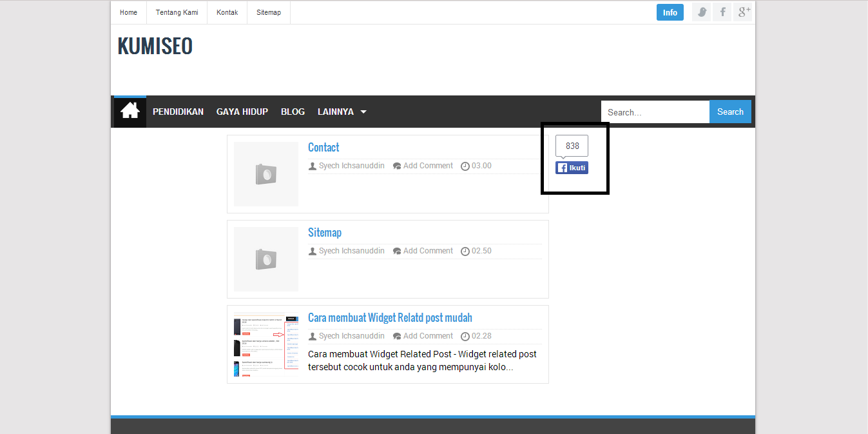Switch to the PENDIDIKAN menu tab
The image size is (868, 434).
[x=178, y=112]
